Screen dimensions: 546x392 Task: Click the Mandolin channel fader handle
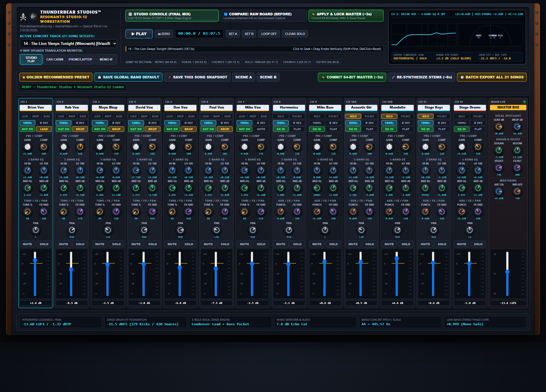pyautogui.click(x=397, y=258)
